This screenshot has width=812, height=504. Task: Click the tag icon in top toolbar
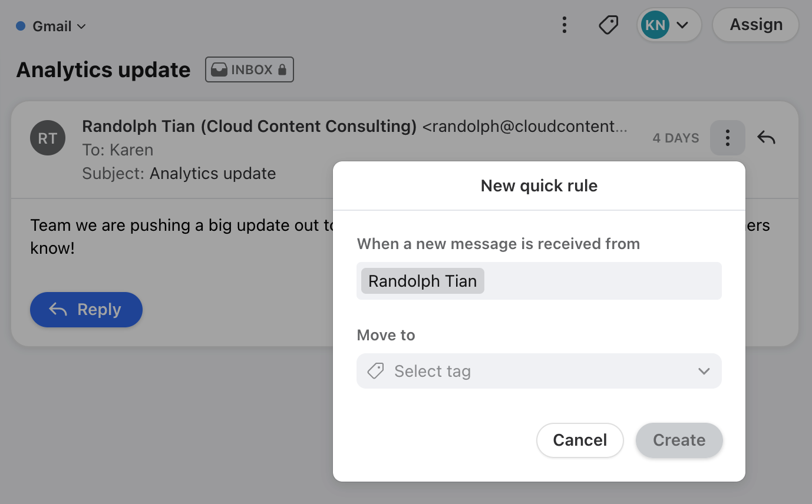tap(608, 25)
